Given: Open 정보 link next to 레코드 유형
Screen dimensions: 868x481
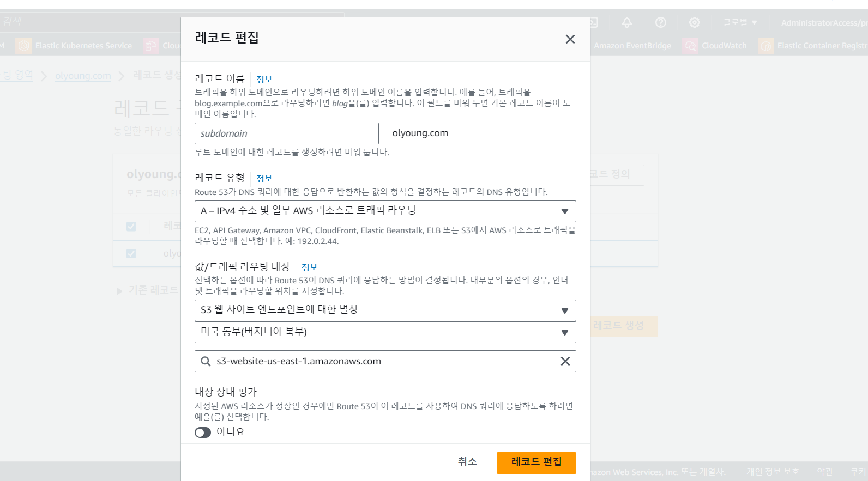Looking at the screenshot, I should coord(264,179).
